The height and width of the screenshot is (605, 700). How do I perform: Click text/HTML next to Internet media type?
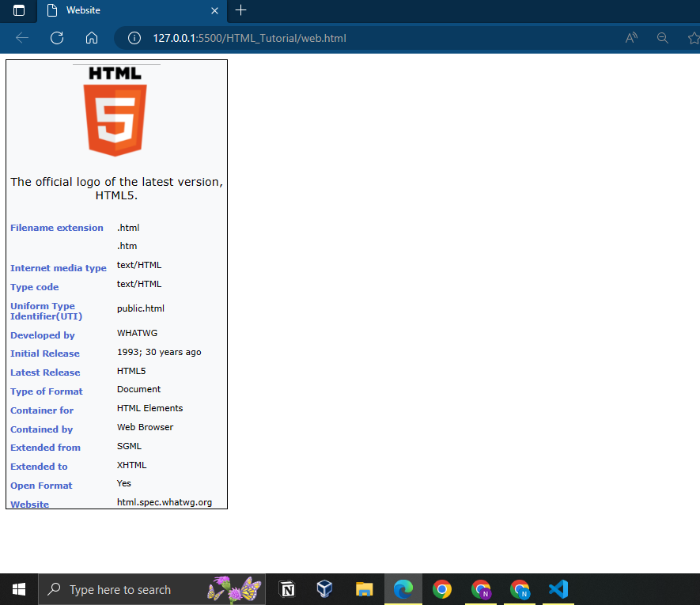[139, 265]
